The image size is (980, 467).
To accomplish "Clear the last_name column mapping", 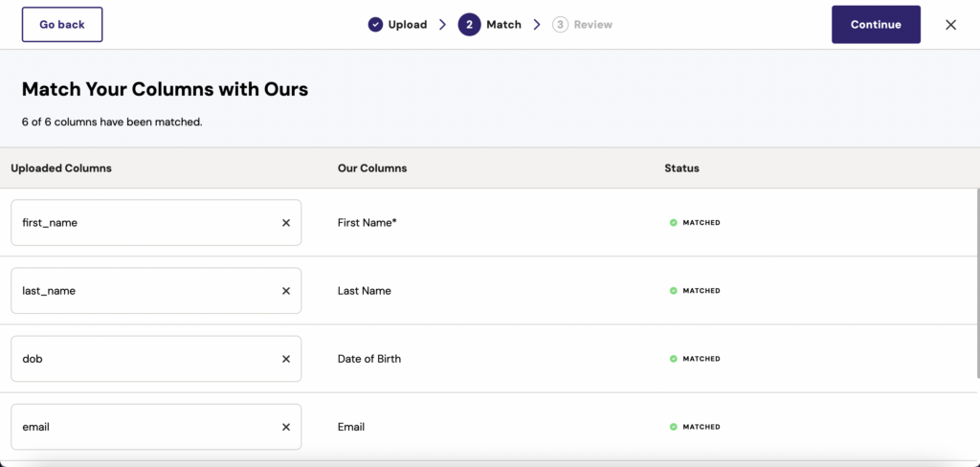I will coord(285,291).
